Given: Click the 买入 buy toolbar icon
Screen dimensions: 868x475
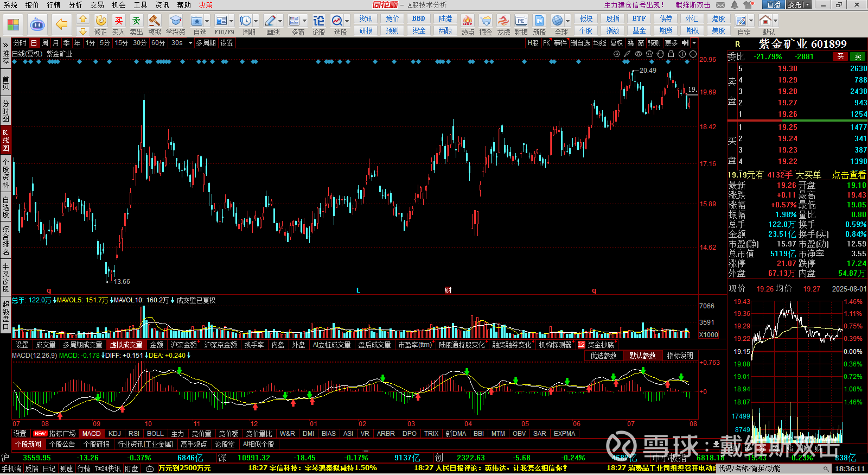Looking at the screenshot, I should [x=118, y=21].
